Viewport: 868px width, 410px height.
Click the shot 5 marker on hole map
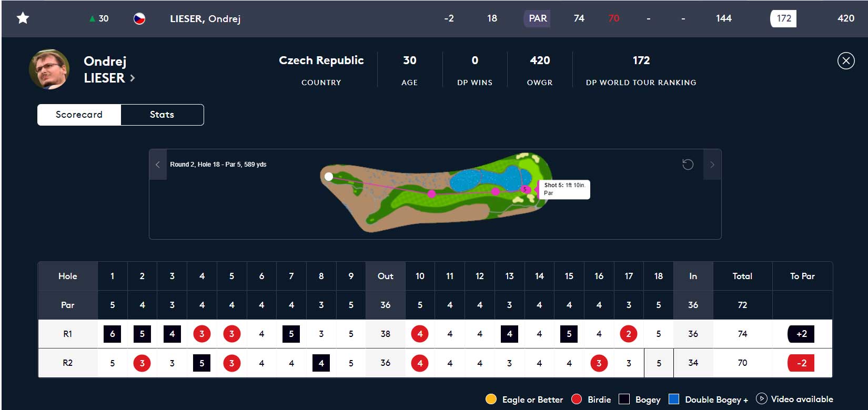point(524,189)
